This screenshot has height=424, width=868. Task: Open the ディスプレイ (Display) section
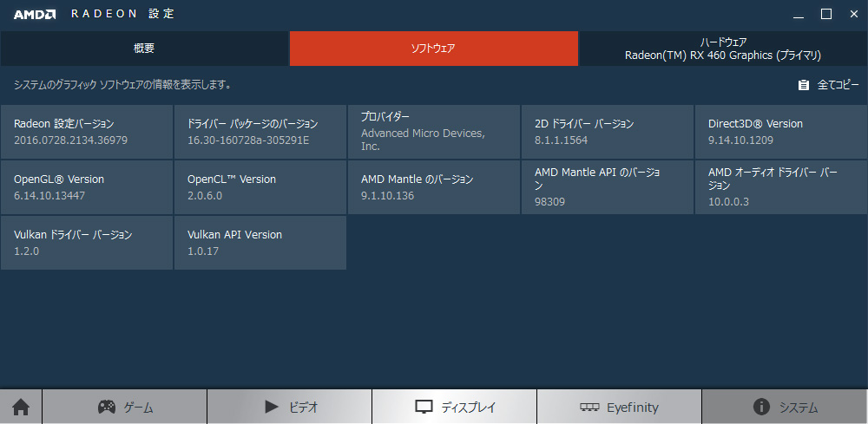click(x=454, y=407)
